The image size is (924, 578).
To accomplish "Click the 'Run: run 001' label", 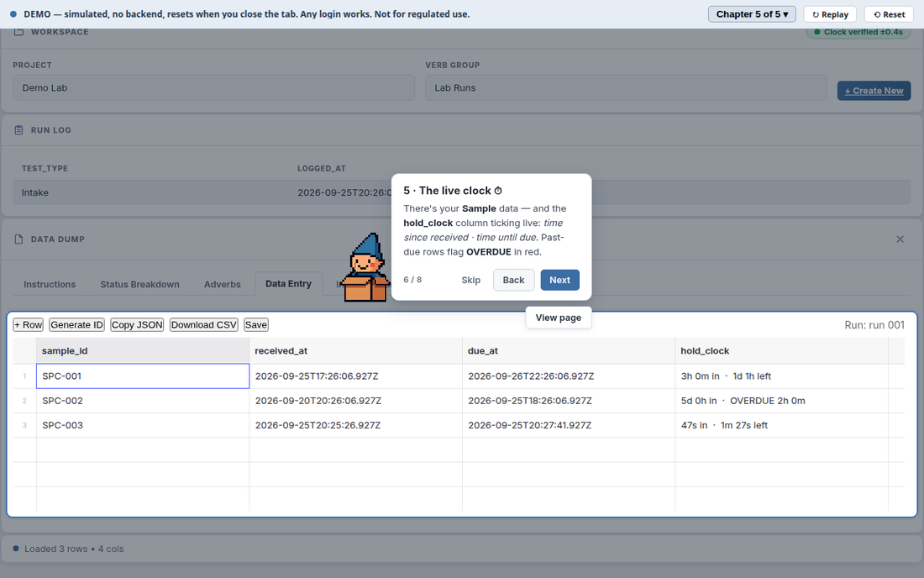I will click(x=874, y=324).
